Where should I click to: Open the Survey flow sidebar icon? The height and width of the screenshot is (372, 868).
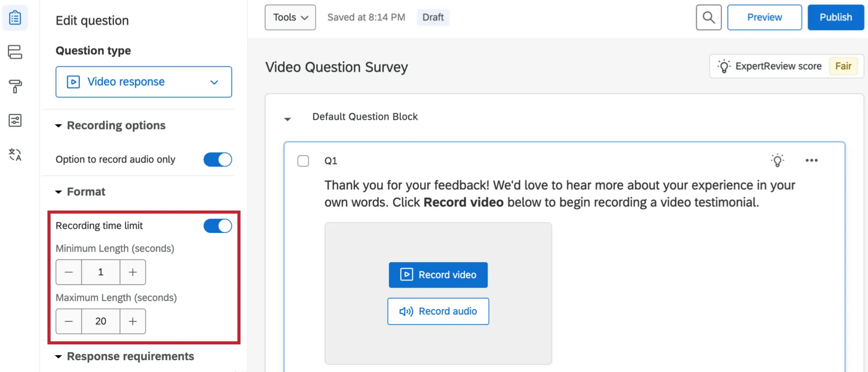tap(15, 52)
